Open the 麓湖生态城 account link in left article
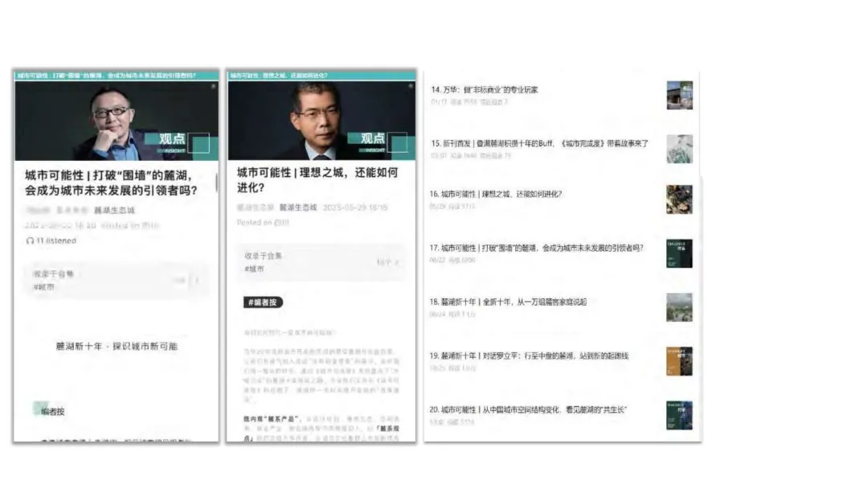Image resolution: width=868 pixels, height=489 pixels. tap(114, 211)
